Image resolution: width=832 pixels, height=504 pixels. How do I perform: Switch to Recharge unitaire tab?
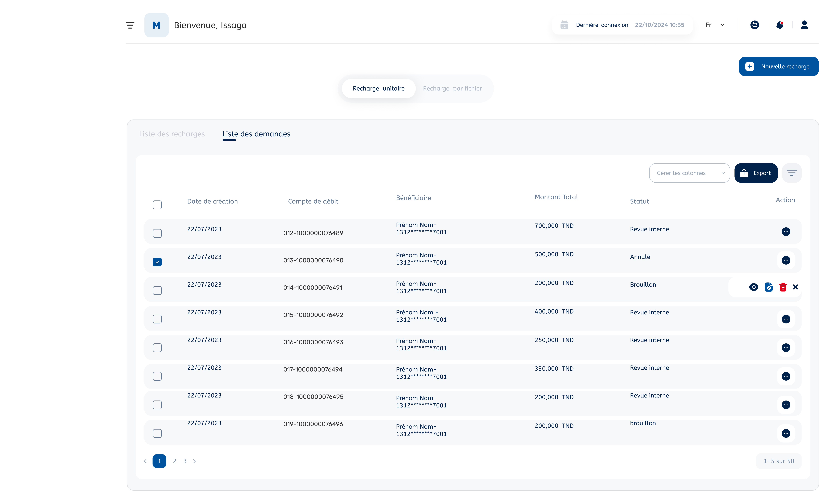pos(379,89)
